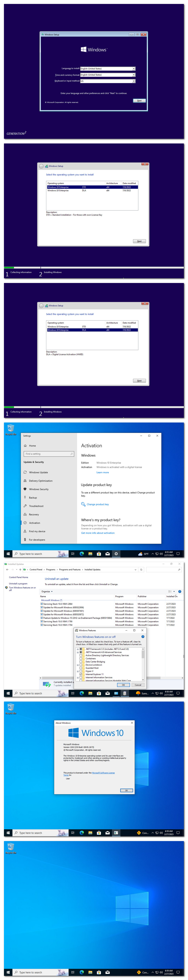188x980 pixels.
Task: Enable the Guarded Host checkbox
Action: [81, 668]
